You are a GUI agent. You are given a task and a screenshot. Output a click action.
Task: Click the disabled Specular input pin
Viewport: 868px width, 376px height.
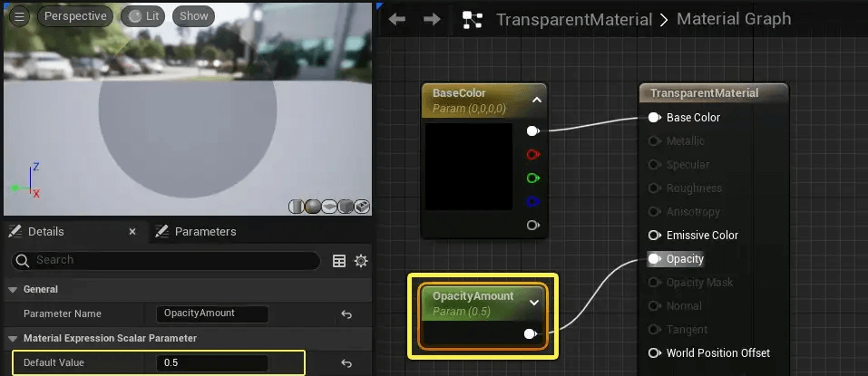tap(654, 165)
